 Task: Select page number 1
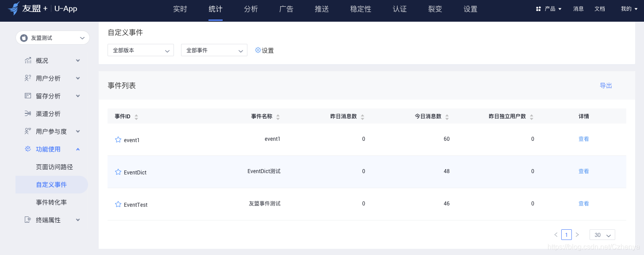pyautogui.click(x=567, y=235)
